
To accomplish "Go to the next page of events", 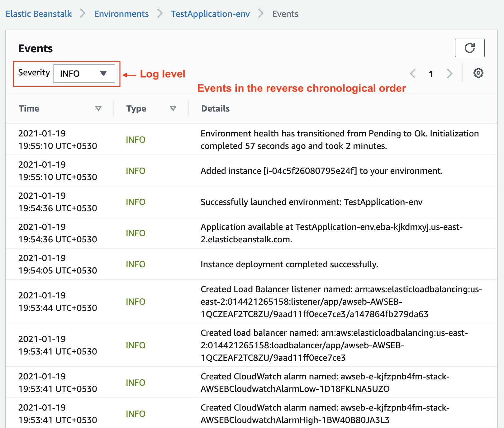I will [x=449, y=74].
